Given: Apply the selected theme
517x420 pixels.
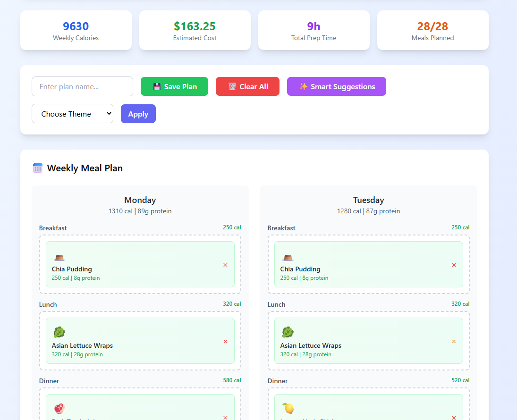Looking at the screenshot, I should [x=138, y=114].
